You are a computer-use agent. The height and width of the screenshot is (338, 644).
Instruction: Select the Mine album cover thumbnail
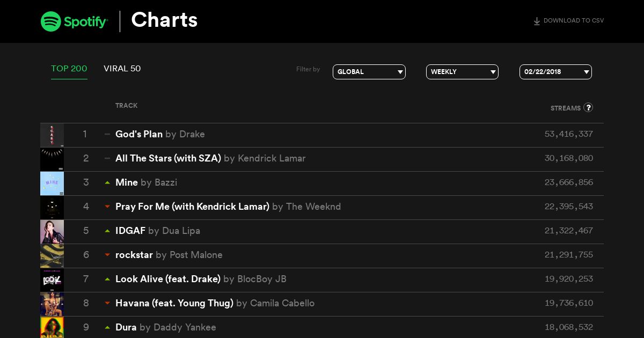tap(52, 183)
